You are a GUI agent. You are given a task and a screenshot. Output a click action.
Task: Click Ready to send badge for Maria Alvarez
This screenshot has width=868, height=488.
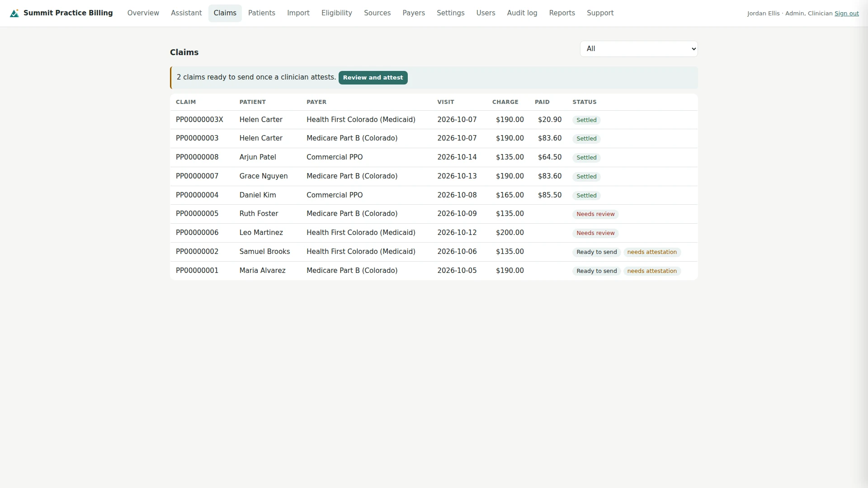tap(597, 271)
